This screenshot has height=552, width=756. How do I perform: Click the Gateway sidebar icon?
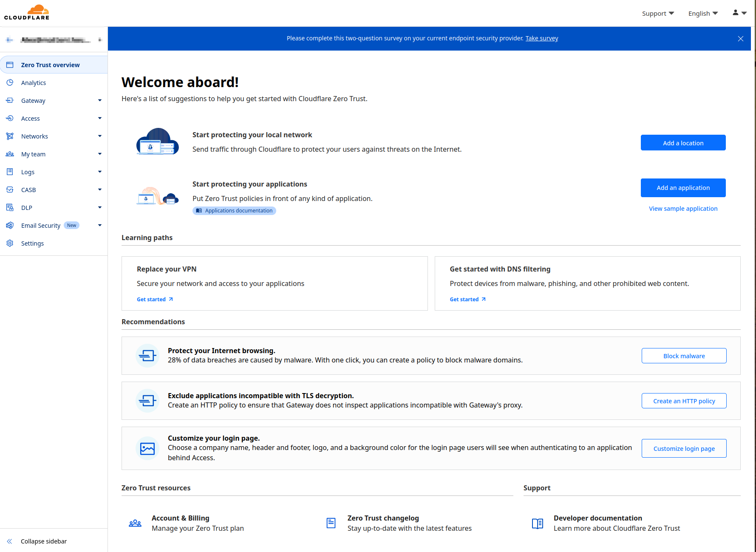point(10,101)
